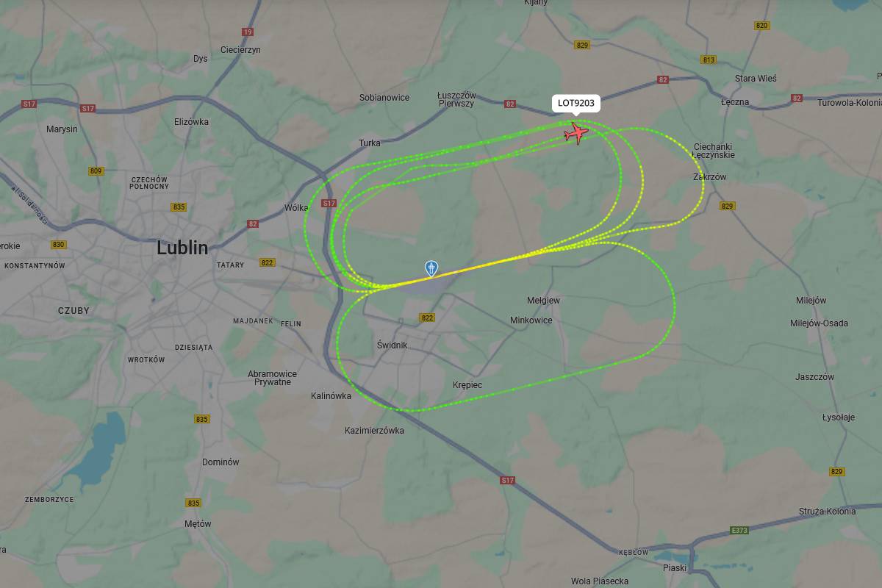Select the 813 road shield

709,60
